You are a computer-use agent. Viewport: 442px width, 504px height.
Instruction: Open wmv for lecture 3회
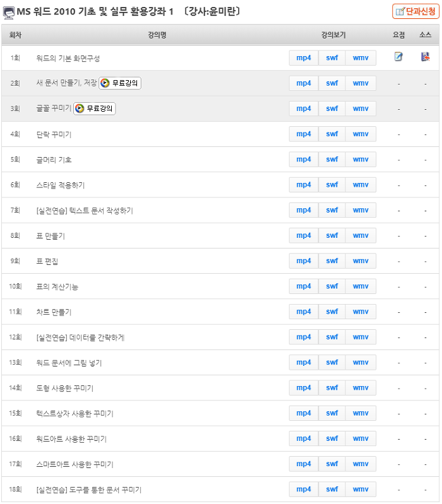tap(361, 108)
